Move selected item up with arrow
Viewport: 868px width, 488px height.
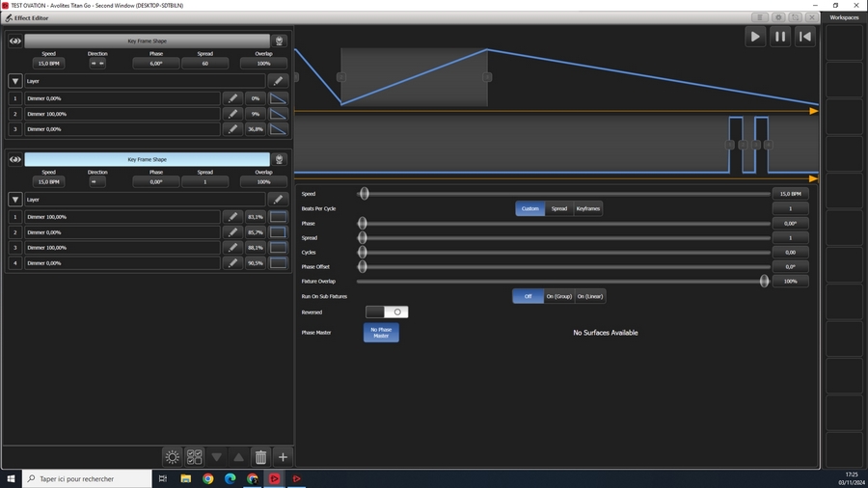point(238,457)
